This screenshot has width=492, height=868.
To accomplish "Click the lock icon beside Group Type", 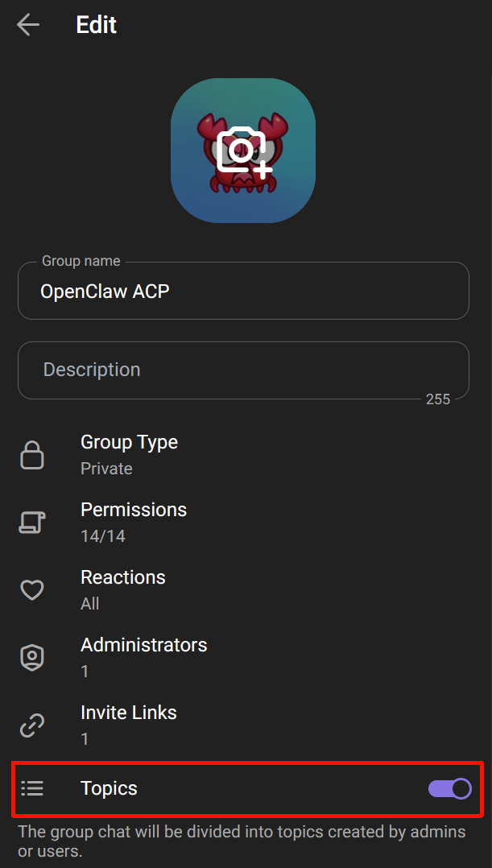I will (31, 455).
